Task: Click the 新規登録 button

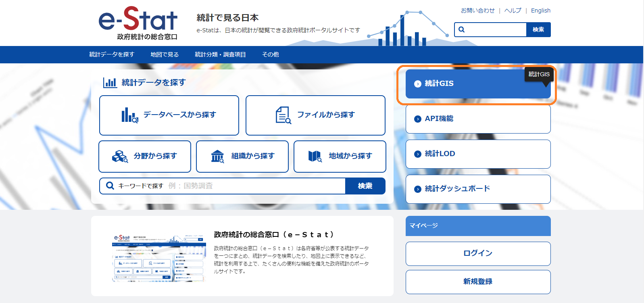Action: tap(478, 282)
